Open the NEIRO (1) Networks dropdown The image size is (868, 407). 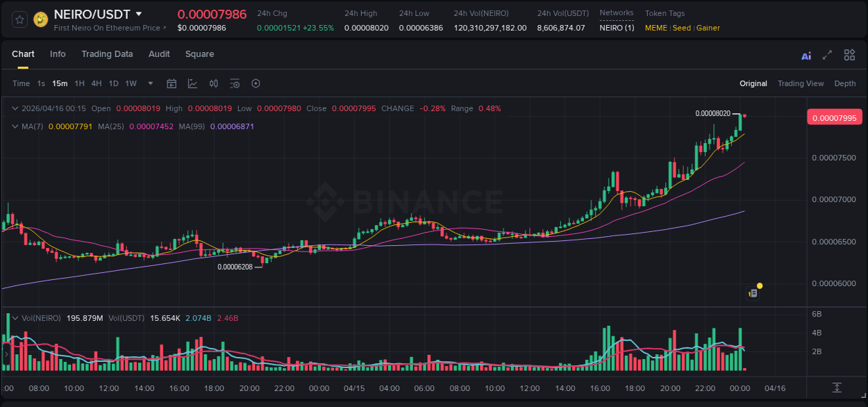(x=617, y=28)
